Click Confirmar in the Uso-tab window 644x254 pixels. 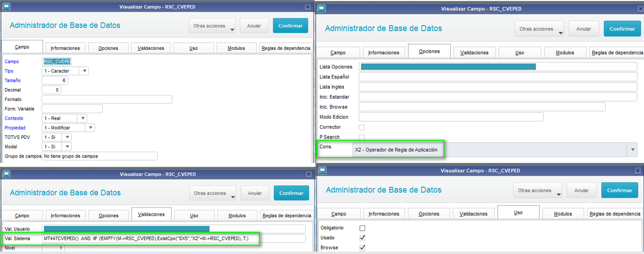620,190
